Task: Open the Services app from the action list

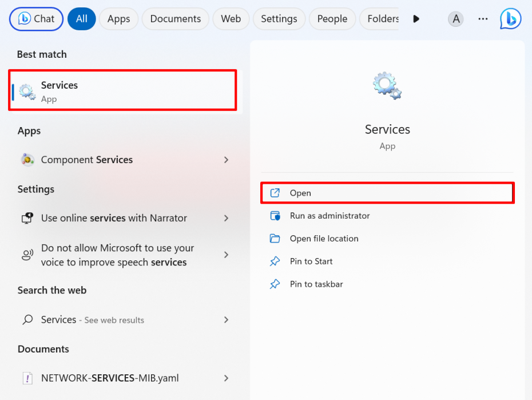Action: pos(300,193)
